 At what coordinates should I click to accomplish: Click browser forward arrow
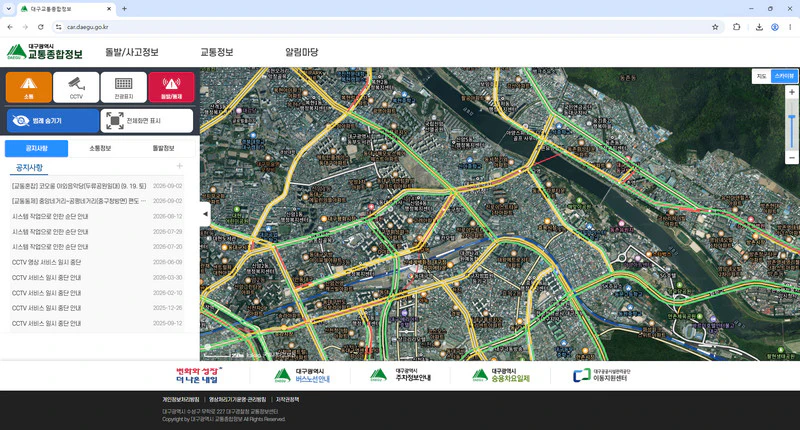pos(25,27)
